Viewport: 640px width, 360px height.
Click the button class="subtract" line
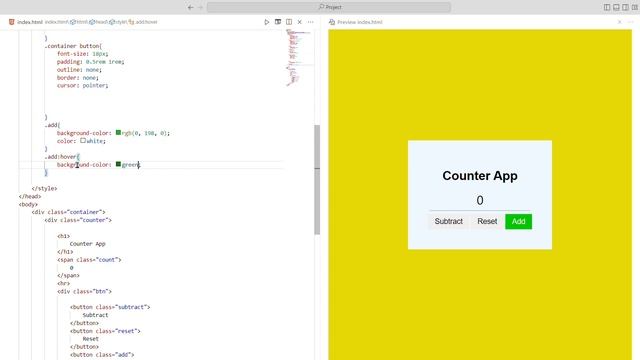(110, 307)
